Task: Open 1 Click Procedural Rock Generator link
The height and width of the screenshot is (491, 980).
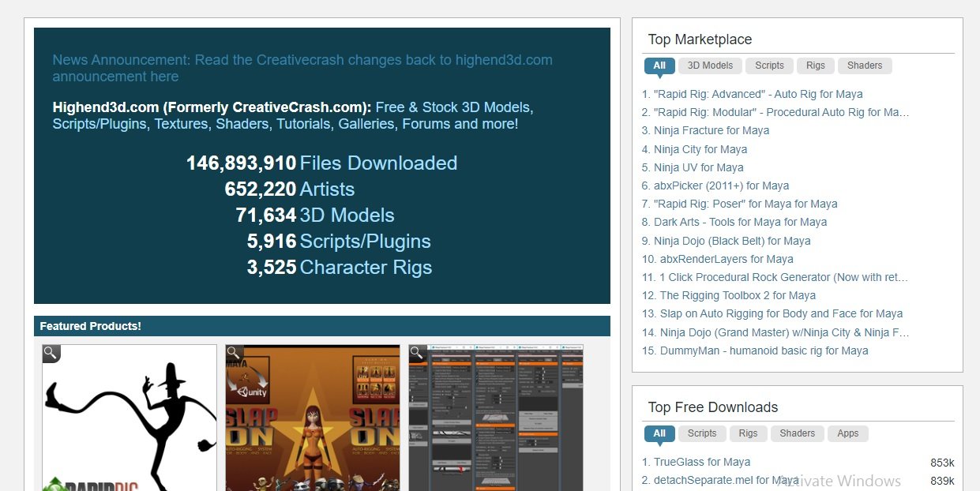Action: 784,277
